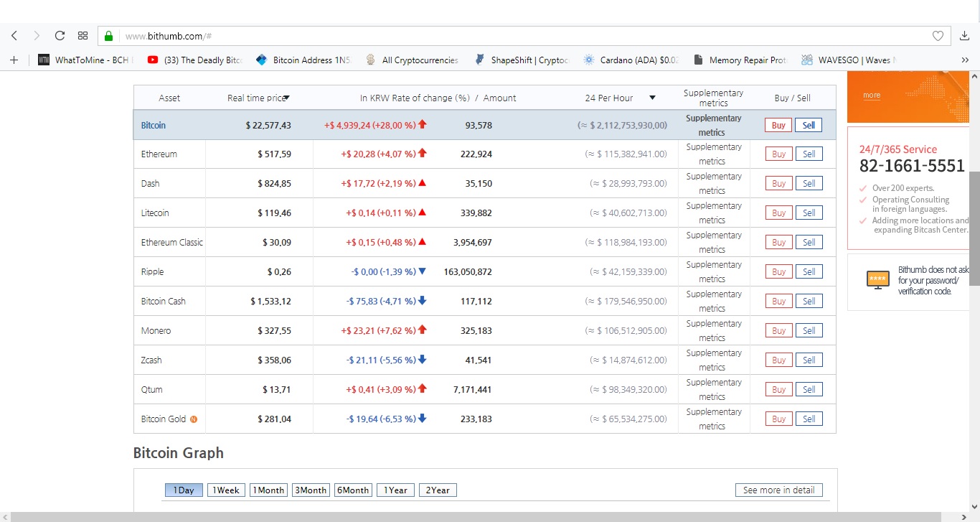Sell Litecoin

point(809,213)
